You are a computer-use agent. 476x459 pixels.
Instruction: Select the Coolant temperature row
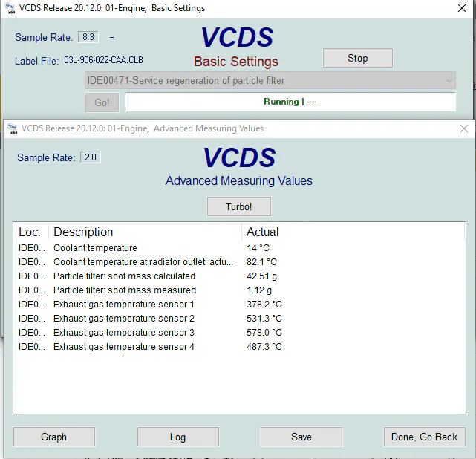coord(95,248)
